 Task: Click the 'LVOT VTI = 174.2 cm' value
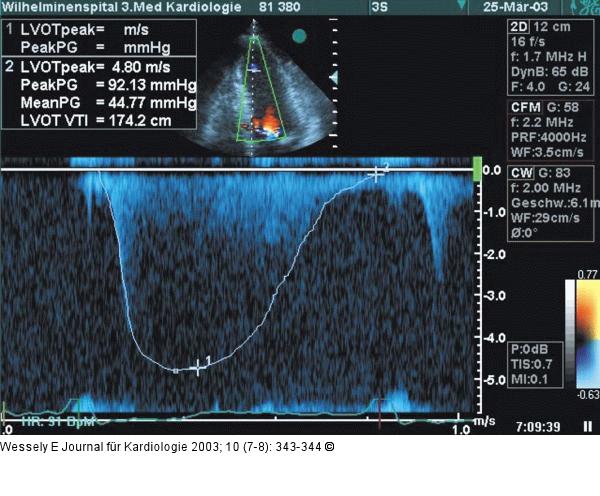(96, 121)
